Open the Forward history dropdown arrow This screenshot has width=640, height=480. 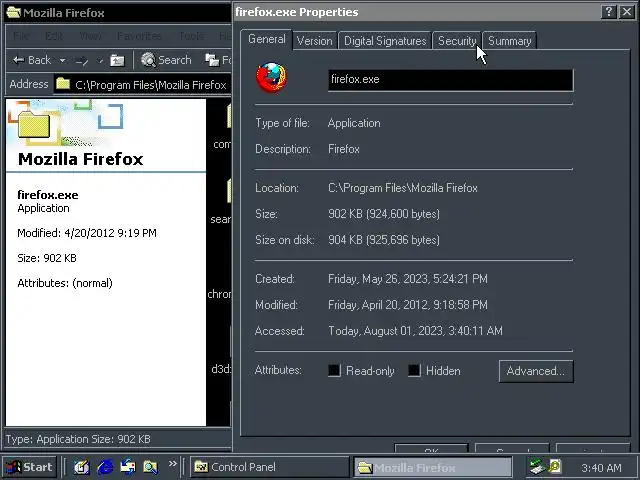[x=100, y=61]
